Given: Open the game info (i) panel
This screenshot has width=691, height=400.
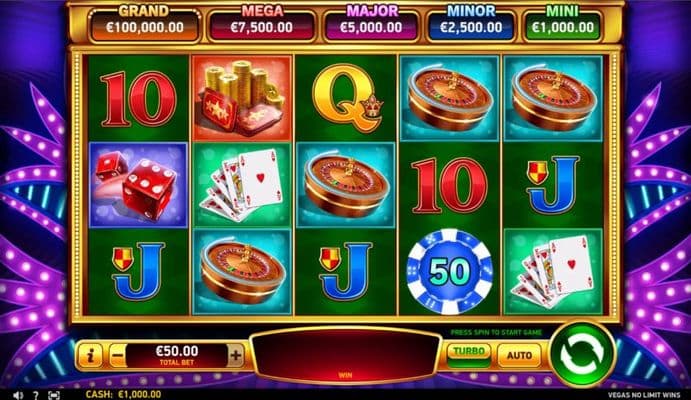Looking at the screenshot, I should point(90,355).
